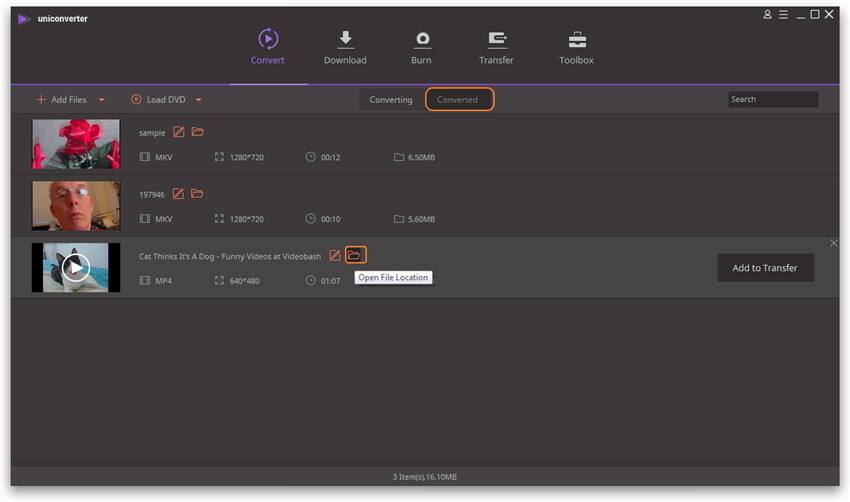Click the 01:07 duration of Cat video
The width and height of the screenshot is (850, 502).
(330, 281)
